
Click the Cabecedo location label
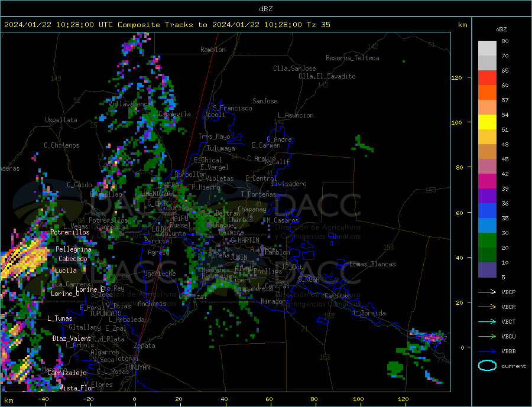(x=73, y=259)
